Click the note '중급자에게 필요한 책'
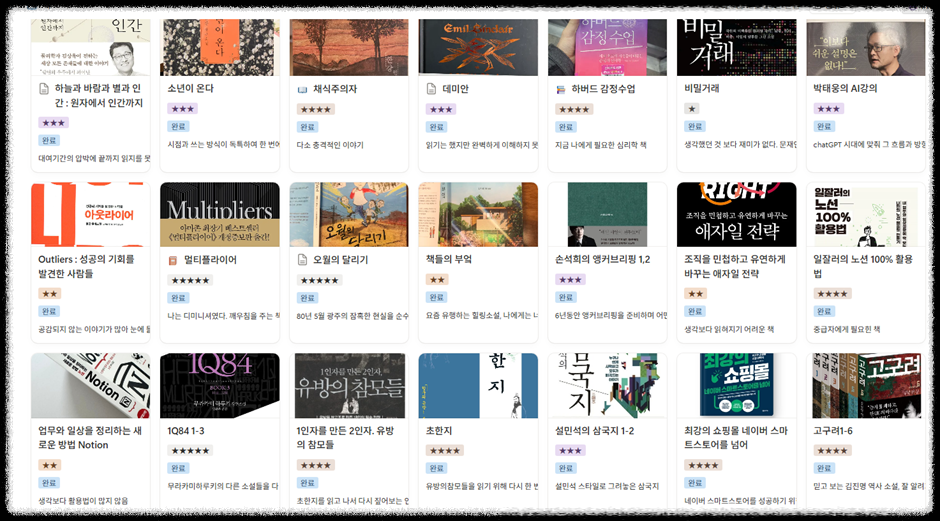Viewport: 940px width, 521px height. point(846,329)
